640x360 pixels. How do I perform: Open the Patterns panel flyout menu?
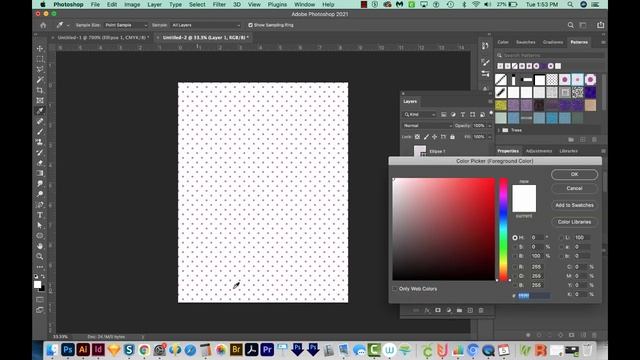click(x=603, y=42)
